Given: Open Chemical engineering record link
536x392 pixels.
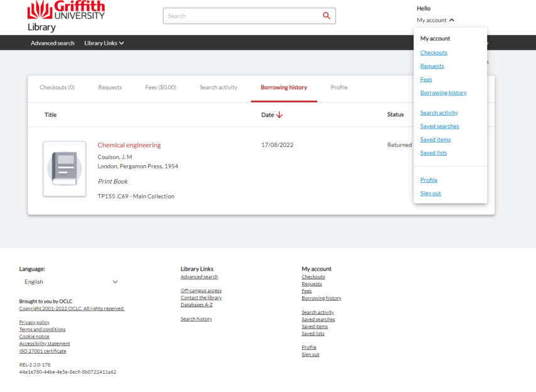Looking at the screenshot, I should point(129,144).
